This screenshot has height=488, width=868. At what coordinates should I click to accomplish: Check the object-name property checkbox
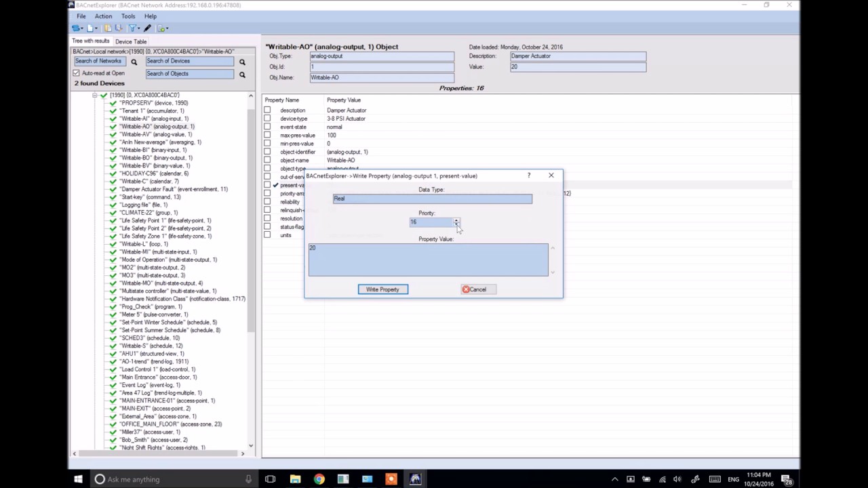(267, 160)
